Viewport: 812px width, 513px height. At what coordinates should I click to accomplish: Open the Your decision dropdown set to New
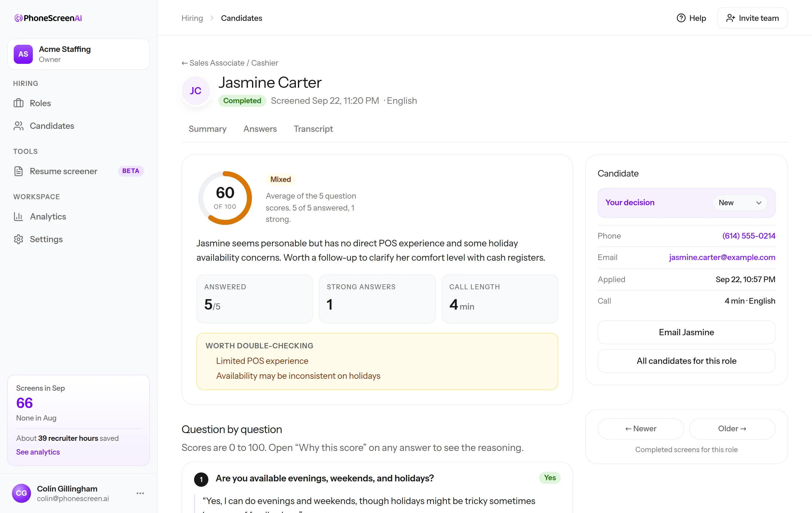tap(740, 203)
